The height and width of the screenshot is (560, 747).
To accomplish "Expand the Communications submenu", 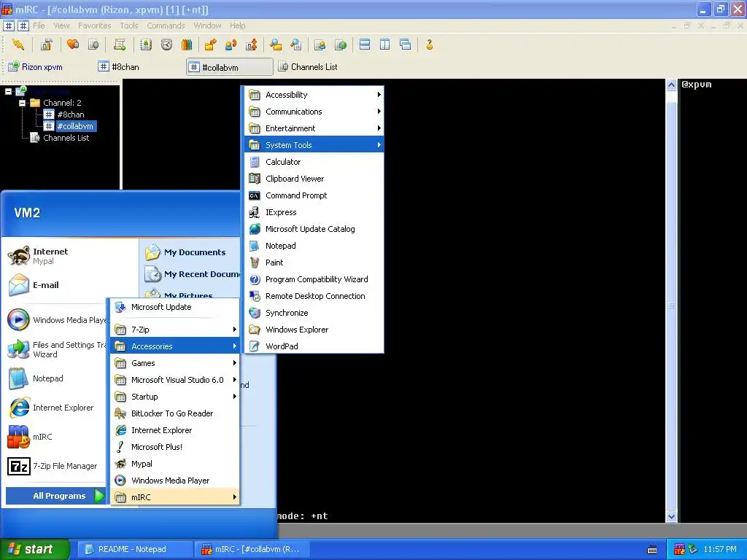I will click(314, 112).
